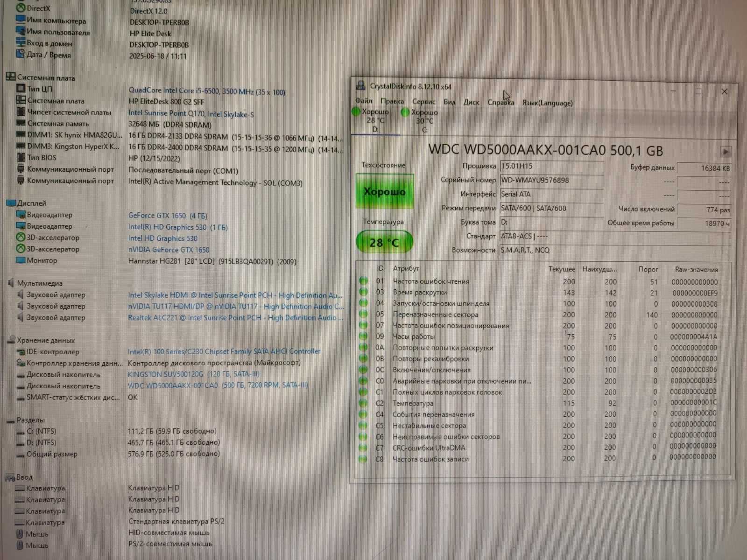The width and height of the screenshot is (747, 560).
Task: Click green status dot for Нестабильные сектора
Action: (x=363, y=425)
